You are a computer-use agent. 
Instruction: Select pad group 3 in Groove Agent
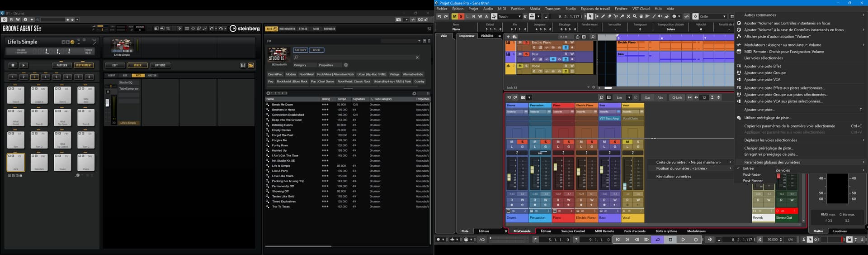click(35, 77)
